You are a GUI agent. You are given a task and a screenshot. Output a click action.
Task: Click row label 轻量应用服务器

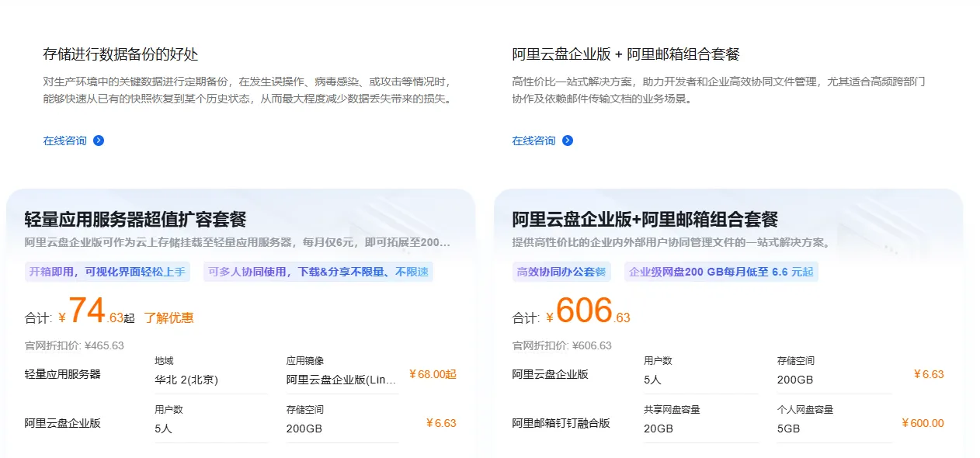pyautogui.click(x=63, y=374)
